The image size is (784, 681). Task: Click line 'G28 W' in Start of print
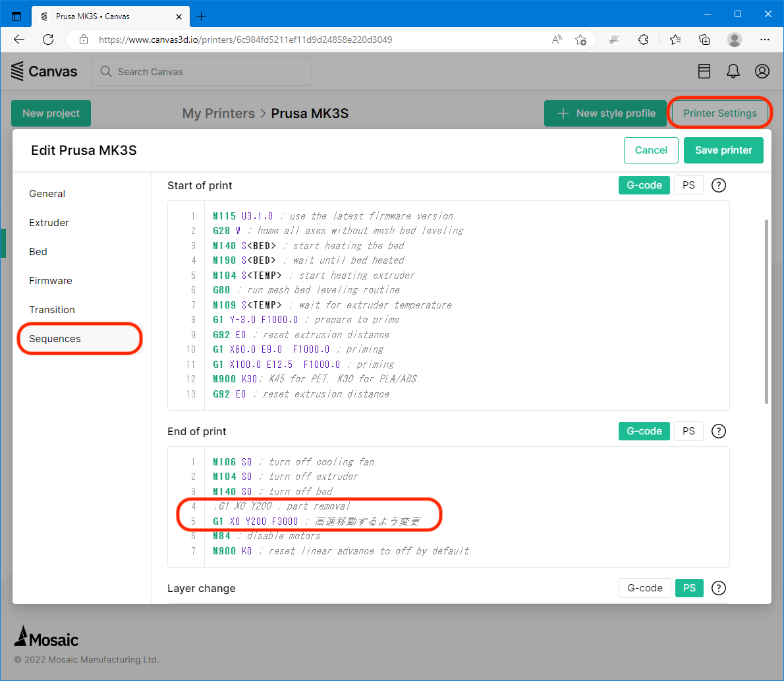[338, 231]
